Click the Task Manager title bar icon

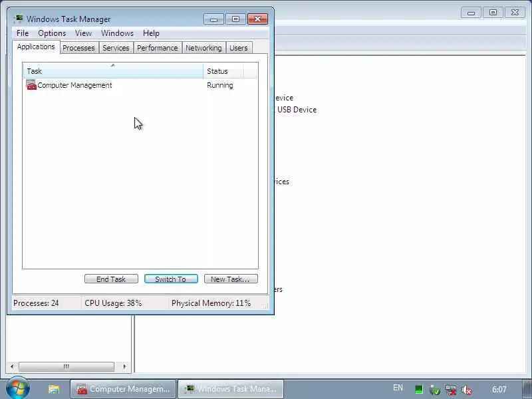[19, 19]
